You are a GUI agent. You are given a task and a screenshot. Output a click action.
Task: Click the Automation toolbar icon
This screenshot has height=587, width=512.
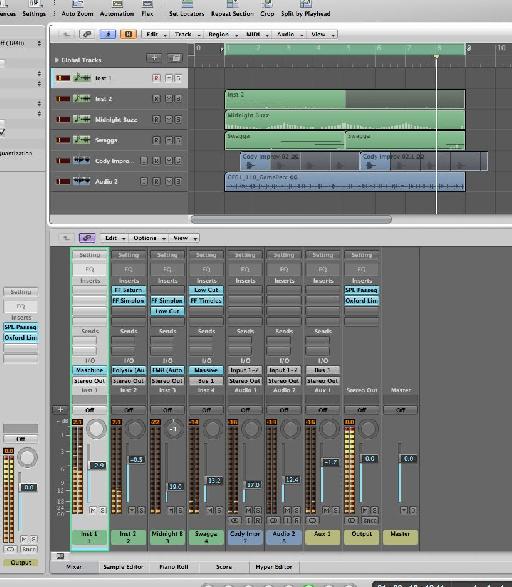point(117,4)
